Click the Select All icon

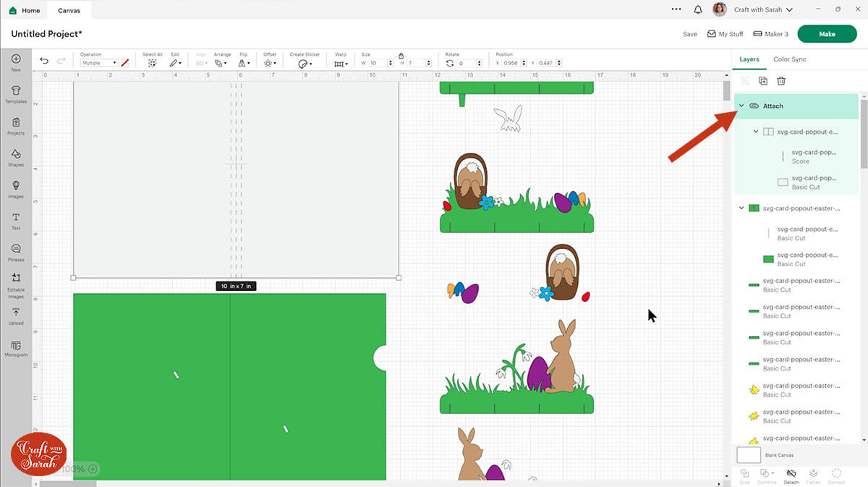point(153,63)
